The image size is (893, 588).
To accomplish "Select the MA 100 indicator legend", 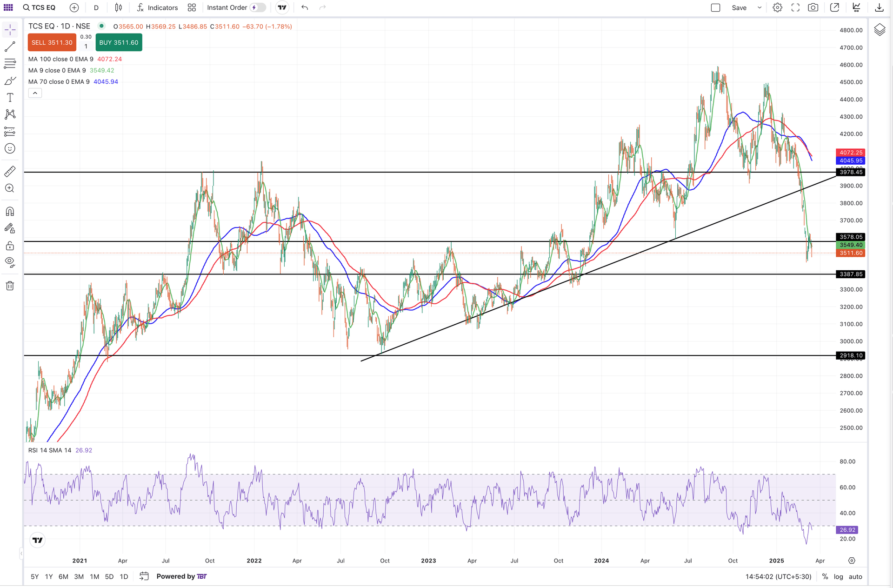I will pyautogui.click(x=75, y=59).
